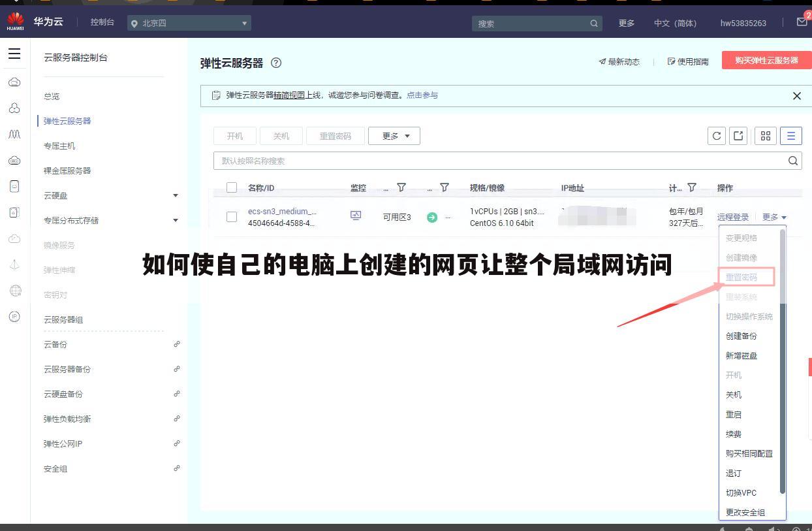This screenshot has height=531, width=812.
Task: Choose 关机 from dropdown menu
Action: [734, 394]
